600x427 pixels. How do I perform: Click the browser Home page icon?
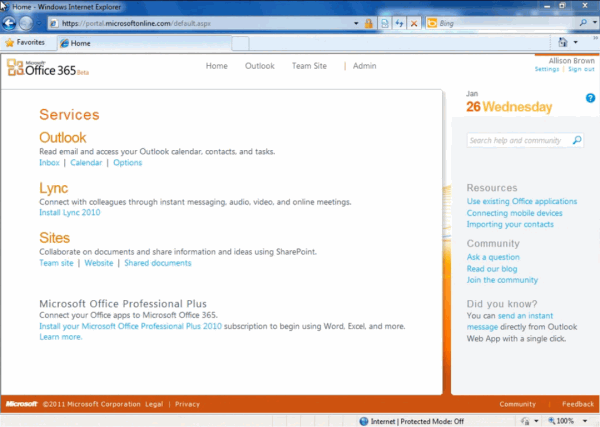pos(562,42)
